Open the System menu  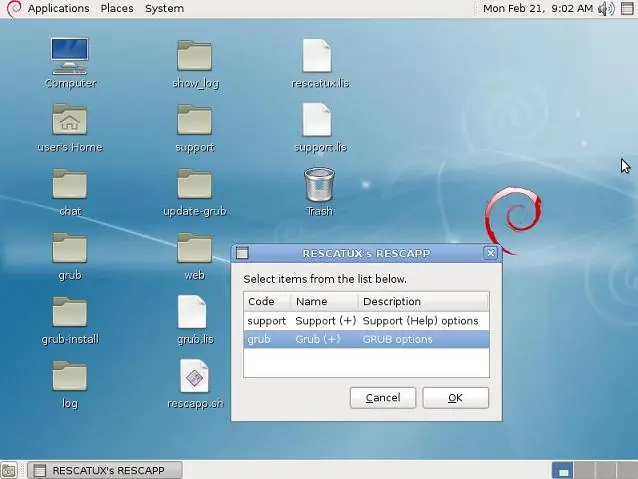pyautogui.click(x=164, y=9)
